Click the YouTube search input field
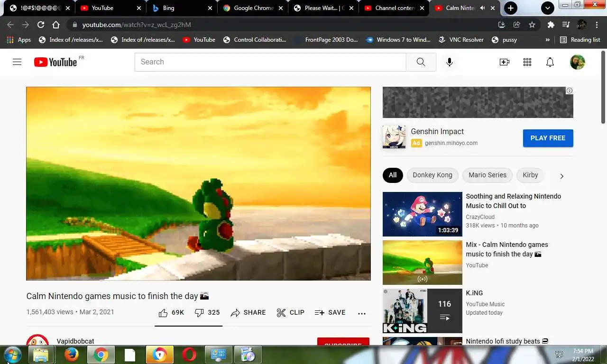This screenshot has height=364, width=607. point(270,62)
